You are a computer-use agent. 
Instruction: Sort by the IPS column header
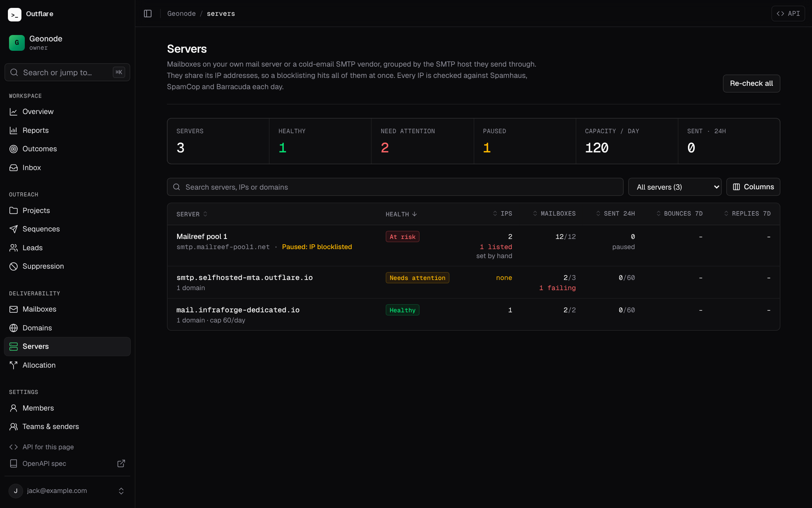(502, 213)
